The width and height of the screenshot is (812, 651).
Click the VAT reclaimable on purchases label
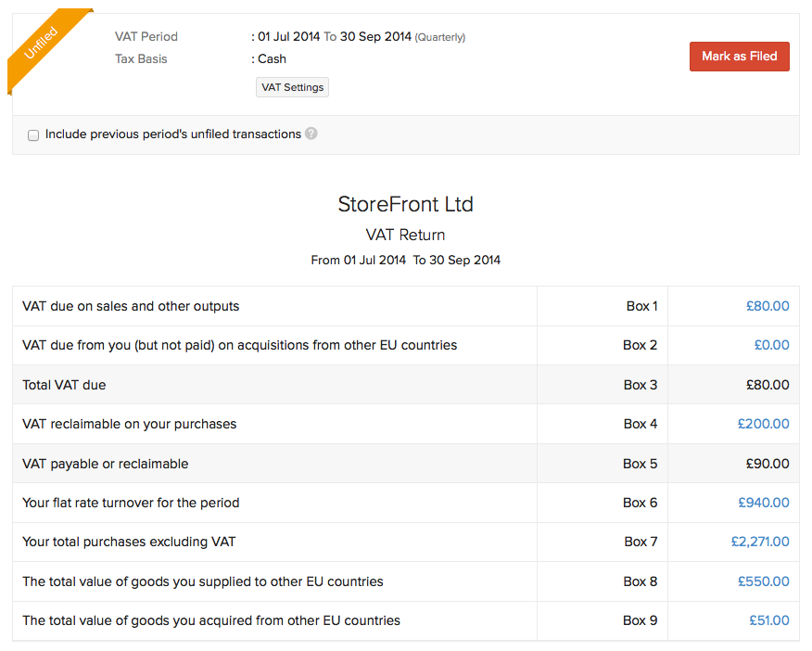129,424
